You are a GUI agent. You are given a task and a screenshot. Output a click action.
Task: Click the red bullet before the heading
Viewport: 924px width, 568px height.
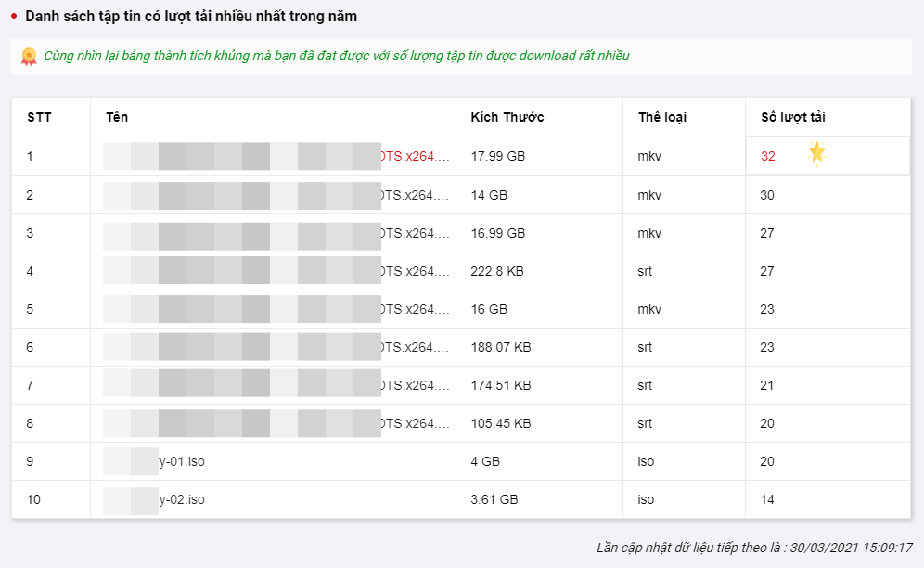pos(14,17)
